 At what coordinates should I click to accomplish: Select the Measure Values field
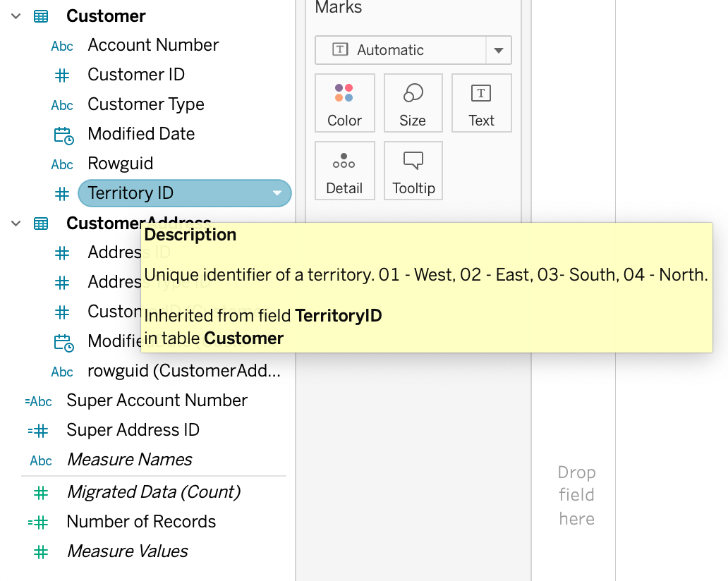click(128, 551)
